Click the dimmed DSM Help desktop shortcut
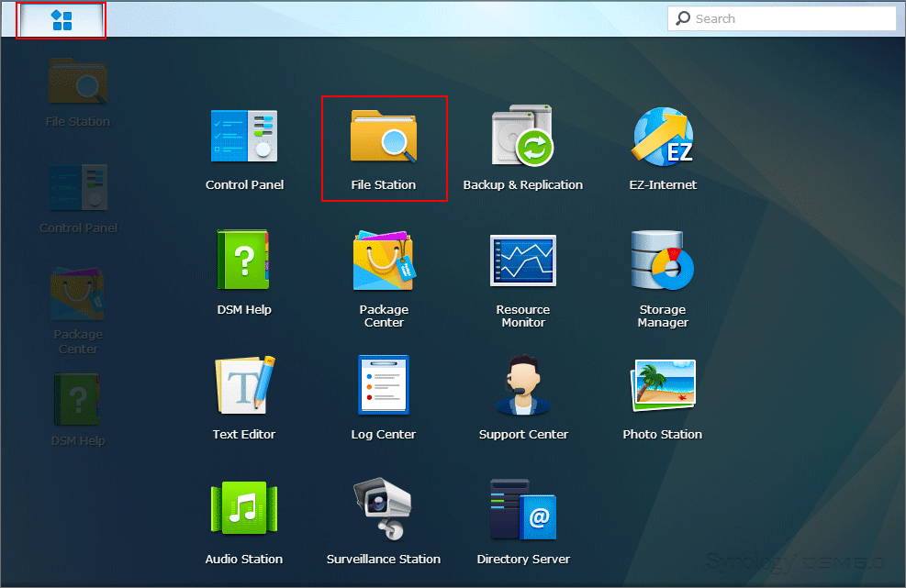Screen dimensions: 906x588 tap(78, 410)
